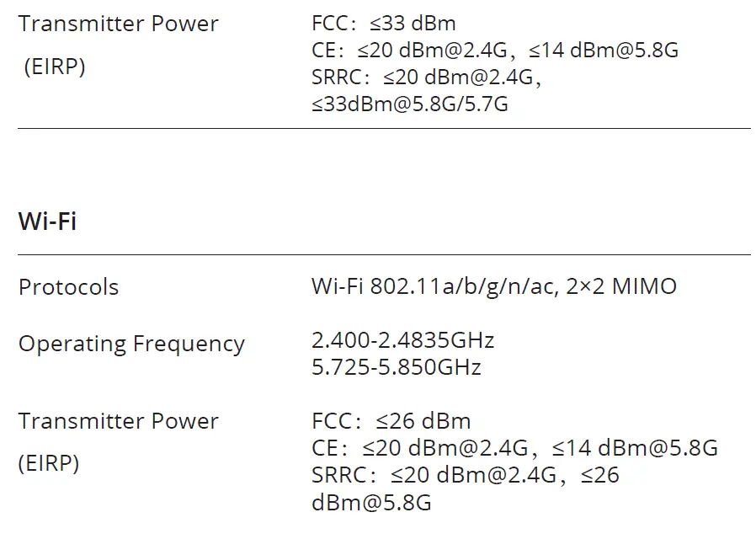Click the divider line below the Wi-Fi heading
Image resolution: width=756 pixels, height=539 pixels.
tap(384, 254)
